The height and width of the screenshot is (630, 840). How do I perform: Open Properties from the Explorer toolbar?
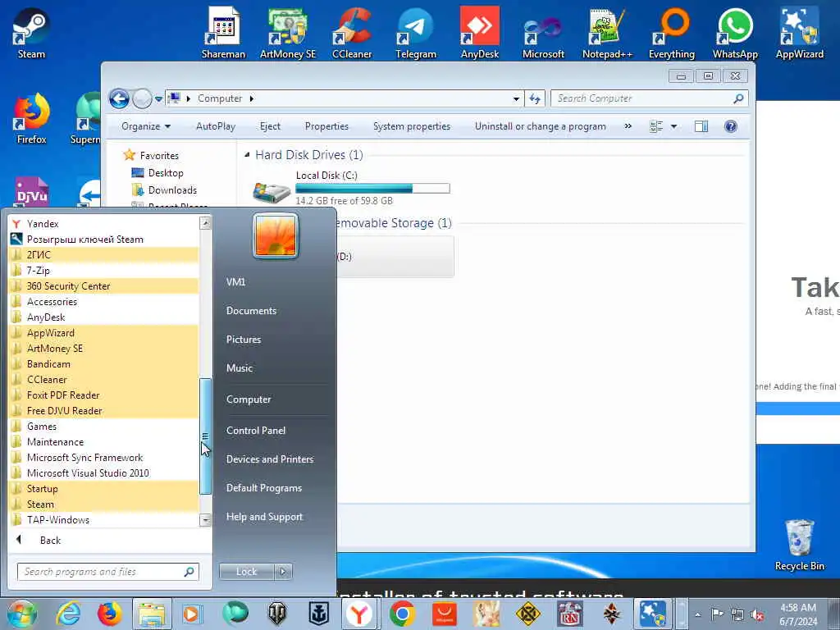point(326,126)
